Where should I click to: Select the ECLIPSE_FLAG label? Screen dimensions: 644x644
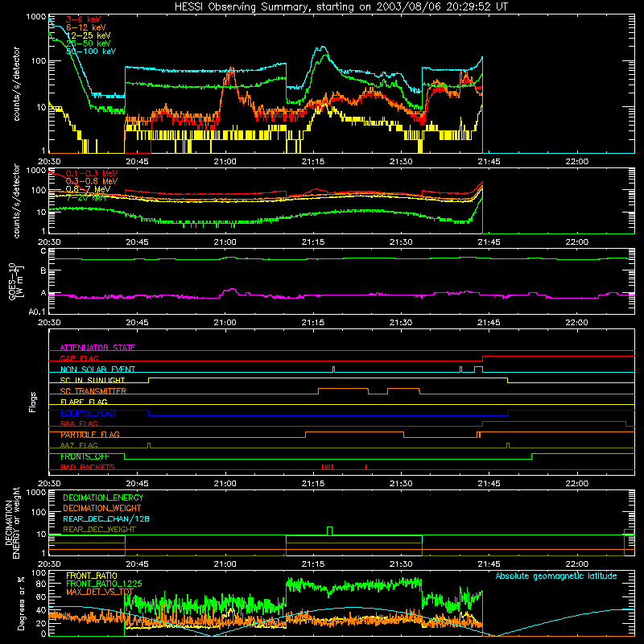(x=88, y=413)
